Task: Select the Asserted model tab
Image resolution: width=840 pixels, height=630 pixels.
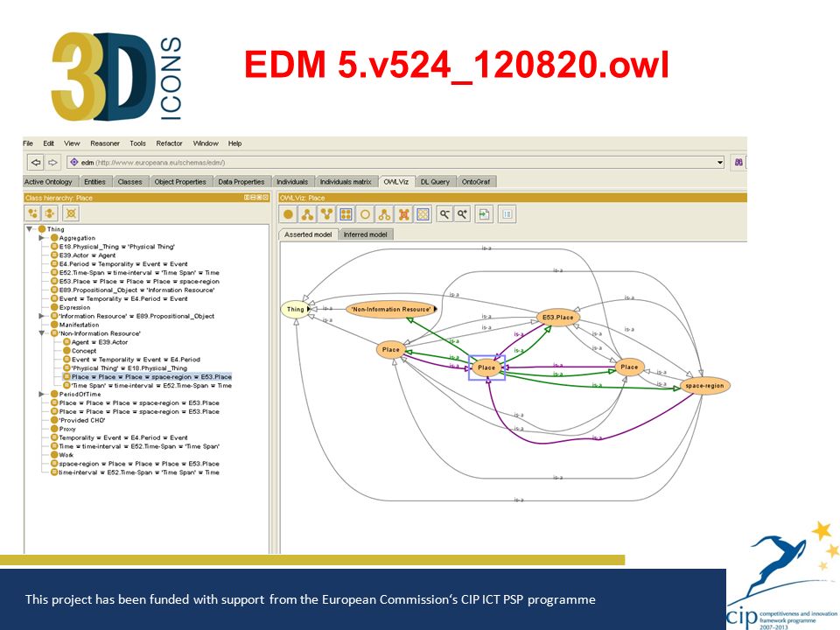Action: coord(308,234)
